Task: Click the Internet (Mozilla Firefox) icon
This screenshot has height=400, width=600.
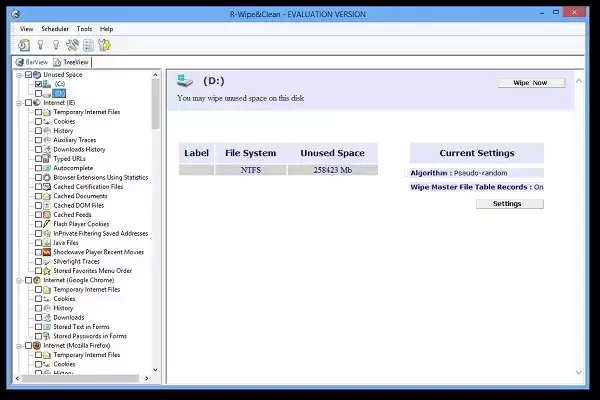Action: point(36,345)
